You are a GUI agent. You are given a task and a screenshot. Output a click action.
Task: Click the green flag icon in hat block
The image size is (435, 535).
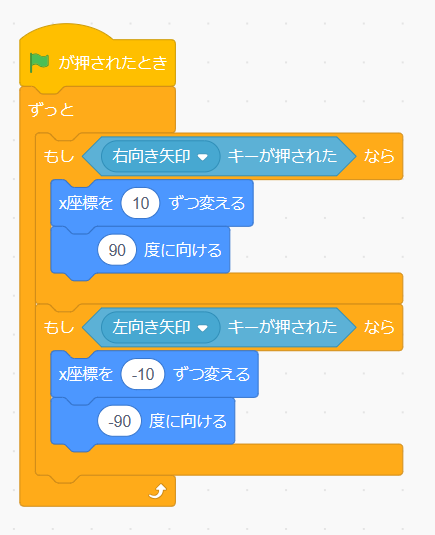39,62
